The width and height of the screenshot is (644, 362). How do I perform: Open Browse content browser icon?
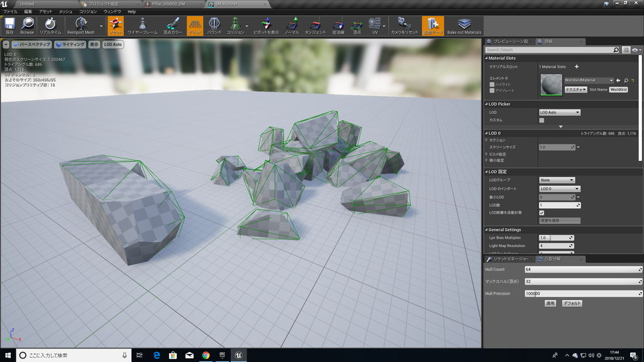(27, 26)
